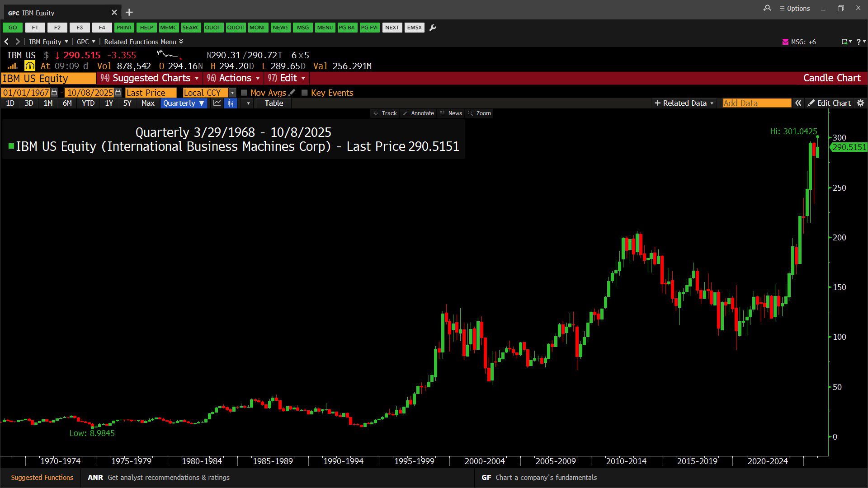Activate the Track crosshair tool

[x=385, y=113]
